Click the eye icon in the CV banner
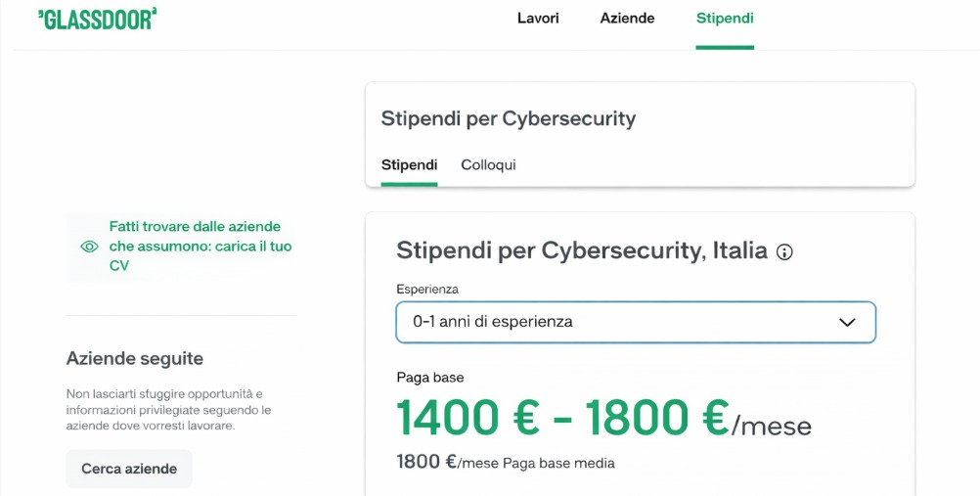This screenshot has width=980, height=496. pos(90,247)
